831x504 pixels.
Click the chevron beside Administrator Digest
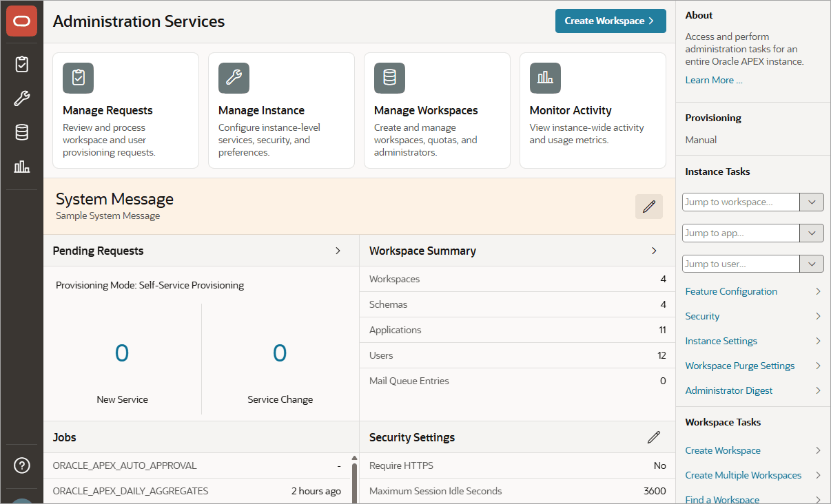818,390
